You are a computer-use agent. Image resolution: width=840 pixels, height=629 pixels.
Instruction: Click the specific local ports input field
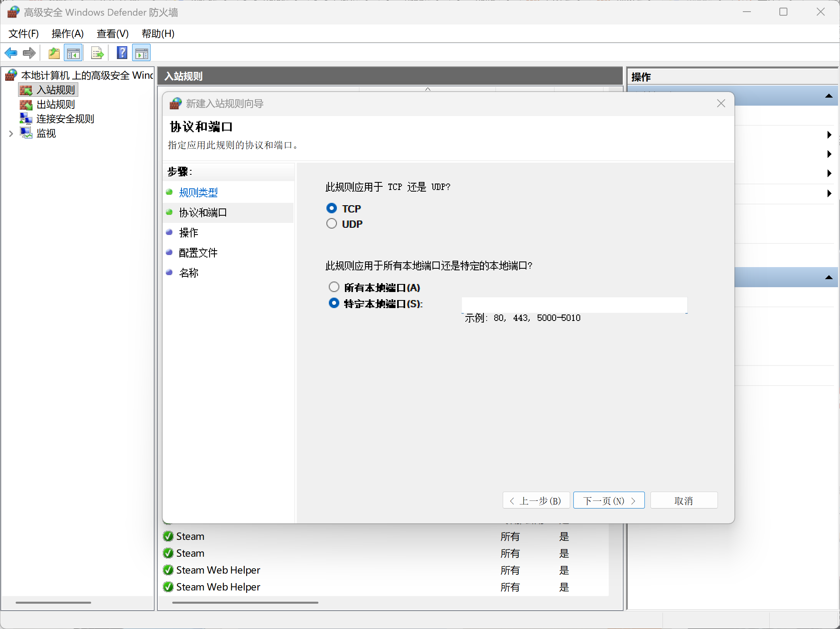(x=574, y=305)
